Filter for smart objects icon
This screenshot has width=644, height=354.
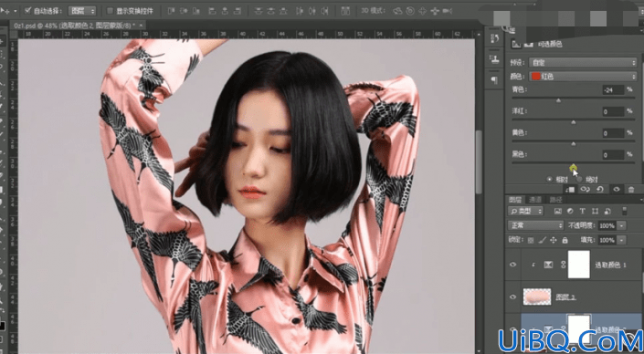[x=607, y=212]
